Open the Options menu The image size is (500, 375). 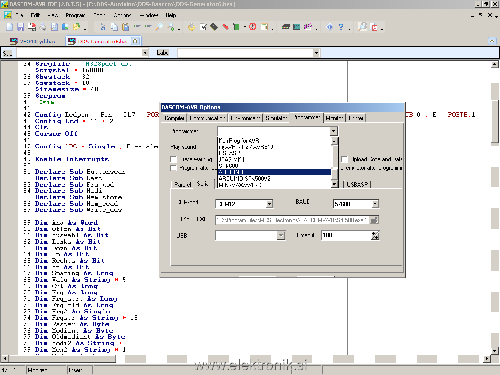(122, 15)
